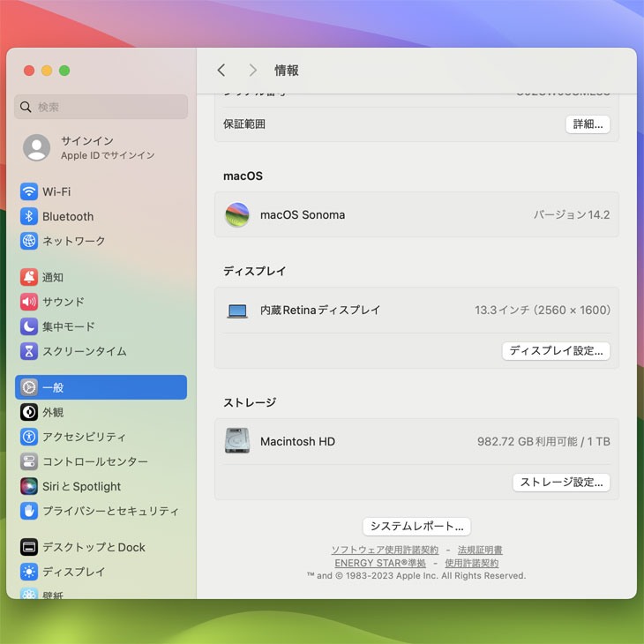Click the スクリーンタイム hourglass icon
The image size is (644, 644).
[x=29, y=351]
